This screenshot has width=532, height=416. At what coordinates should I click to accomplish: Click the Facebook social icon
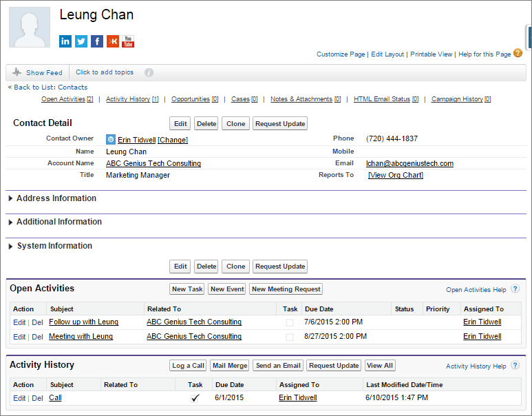pyautogui.click(x=97, y=41)
